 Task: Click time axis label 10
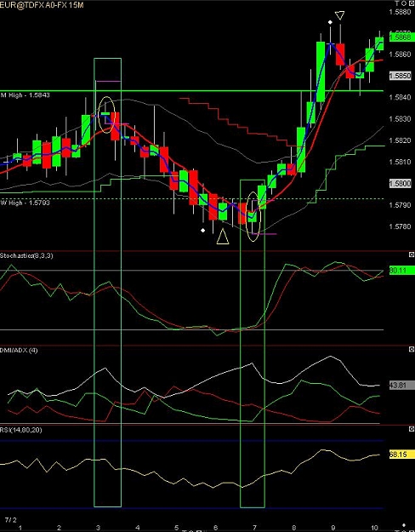pyautogui.click(x=374, y=528)
